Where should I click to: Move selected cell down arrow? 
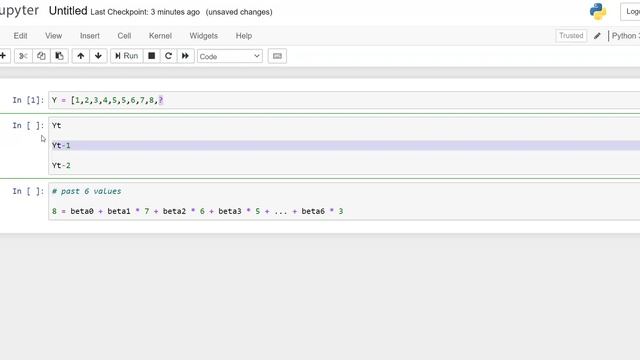click(x=98, y=56)
